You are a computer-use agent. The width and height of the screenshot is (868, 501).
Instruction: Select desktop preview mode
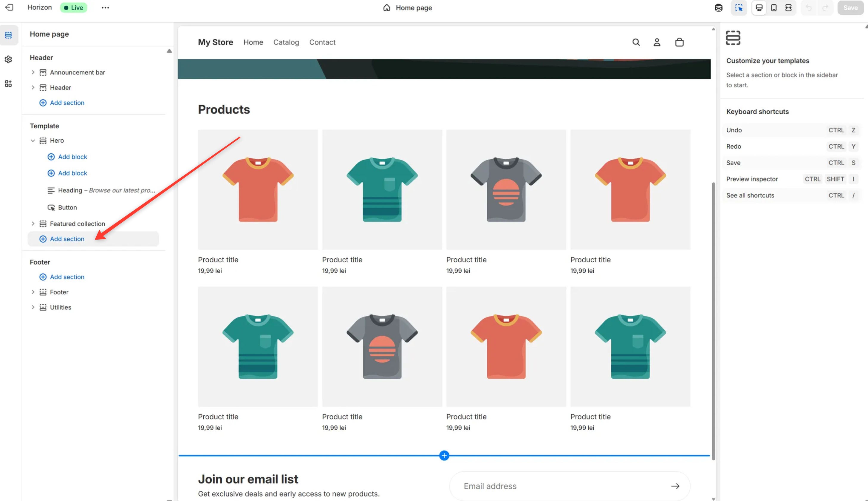[759, 7]
